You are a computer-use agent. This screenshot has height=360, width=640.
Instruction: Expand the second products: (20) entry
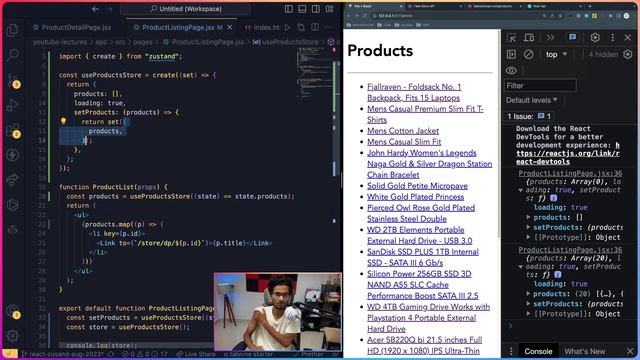(528, 294)
